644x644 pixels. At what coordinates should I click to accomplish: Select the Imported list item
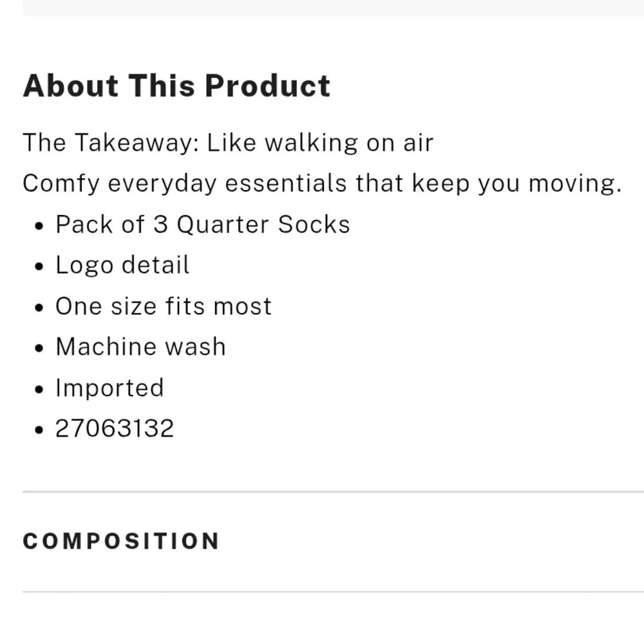(x=109, y=388)
